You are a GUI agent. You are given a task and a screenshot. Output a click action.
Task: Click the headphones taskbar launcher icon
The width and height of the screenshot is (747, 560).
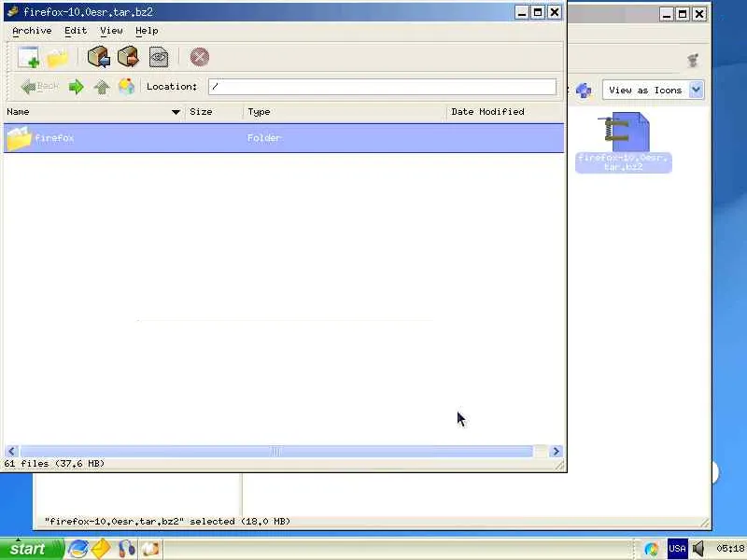tap(126, 549)
